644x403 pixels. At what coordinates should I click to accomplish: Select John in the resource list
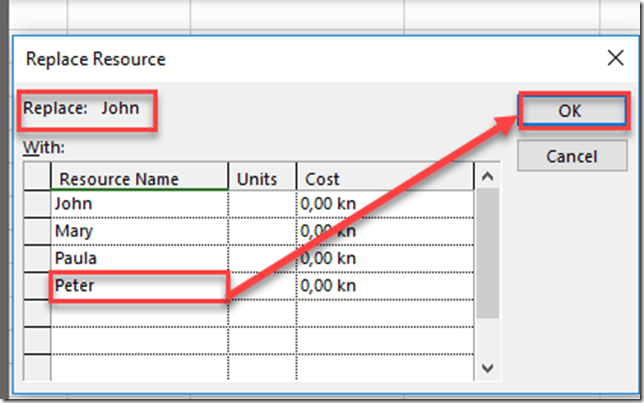139,205
